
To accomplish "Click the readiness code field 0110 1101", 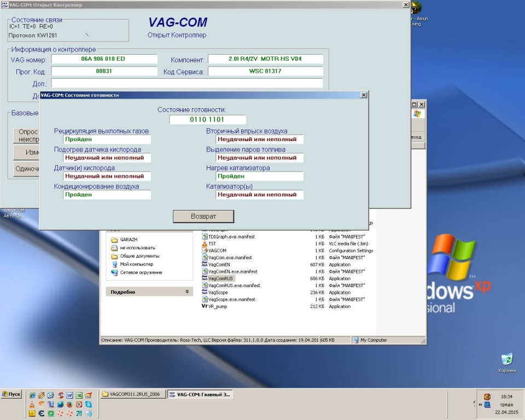I will pyautogui.click(x=207, y=120).
